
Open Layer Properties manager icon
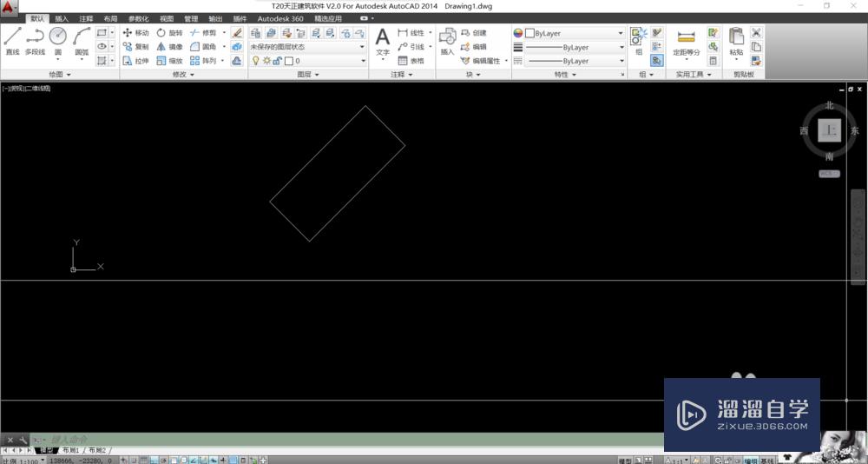(255, 33)
